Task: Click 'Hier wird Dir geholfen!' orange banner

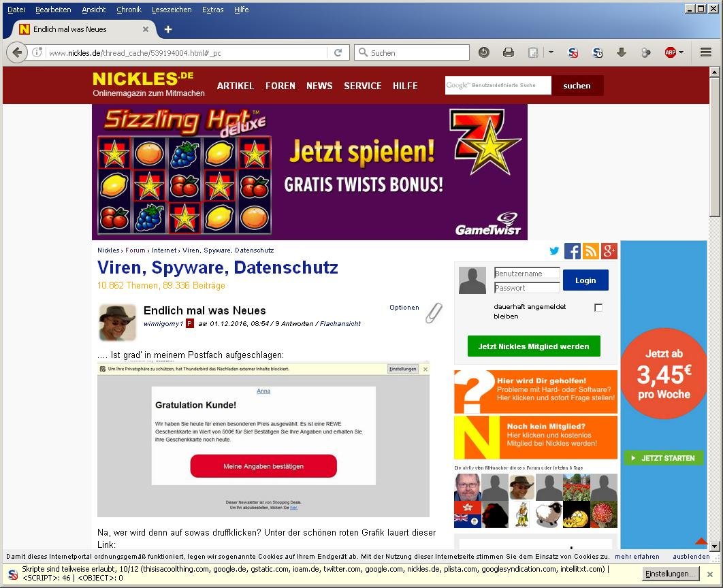Action: point(535,392)
